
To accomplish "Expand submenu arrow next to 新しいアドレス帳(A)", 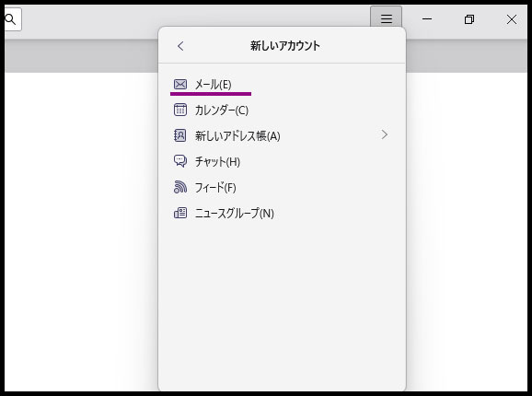I will [385, 134].
